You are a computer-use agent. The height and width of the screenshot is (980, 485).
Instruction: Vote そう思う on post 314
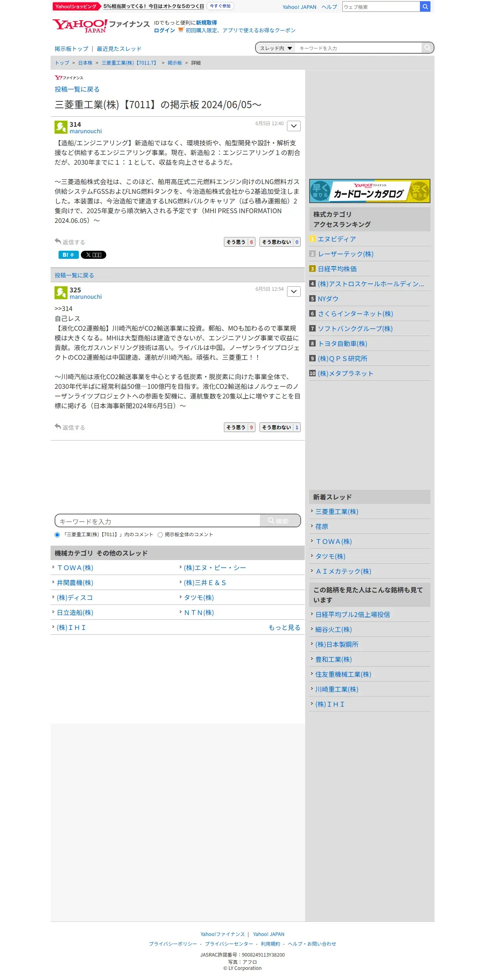tap(240, 242)
